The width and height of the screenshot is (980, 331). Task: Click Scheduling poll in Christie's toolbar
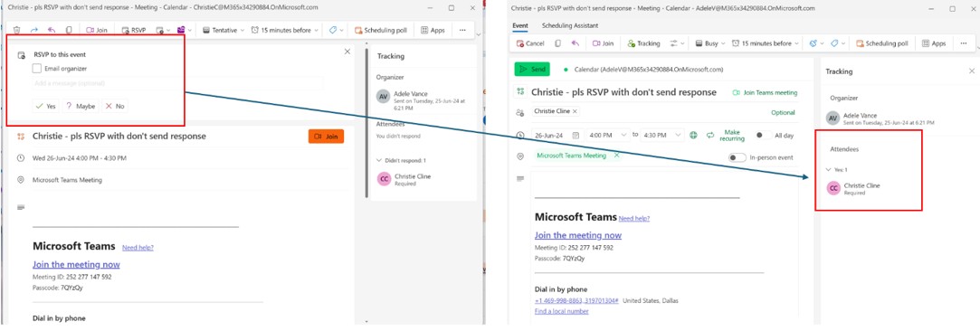(381, 29)
